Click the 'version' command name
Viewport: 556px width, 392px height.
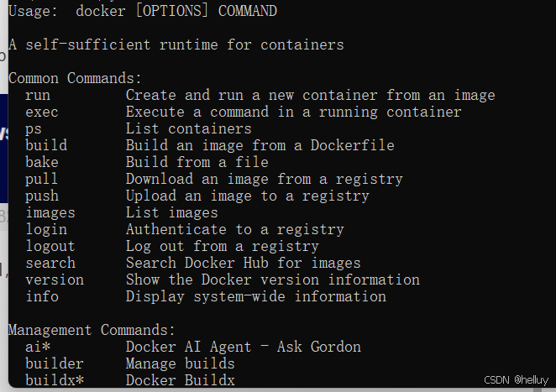(55, 280)
